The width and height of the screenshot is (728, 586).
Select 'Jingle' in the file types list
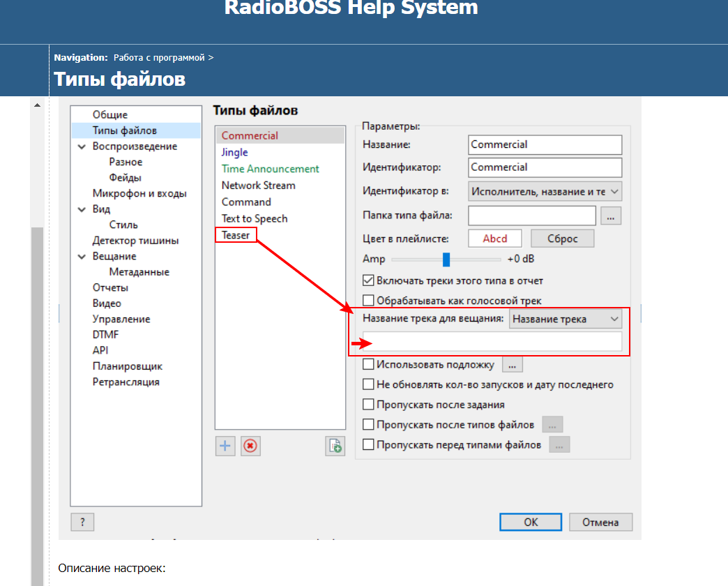[x=234, y=152]
